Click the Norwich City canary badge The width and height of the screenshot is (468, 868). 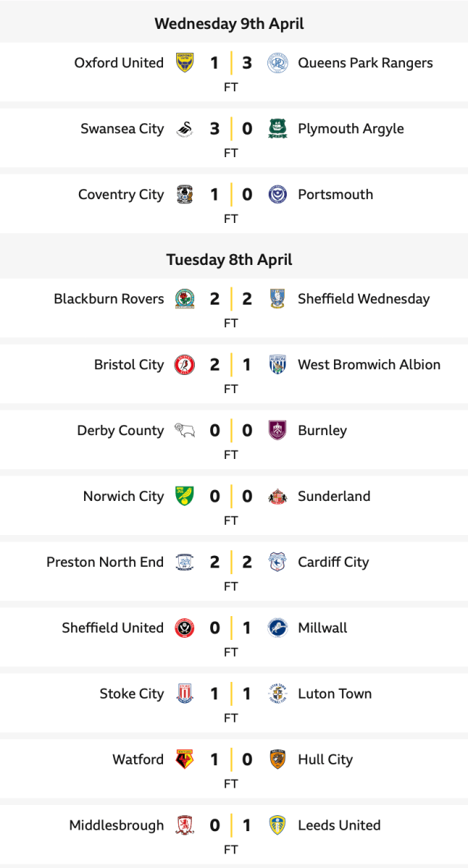click(x=185, y=497)
